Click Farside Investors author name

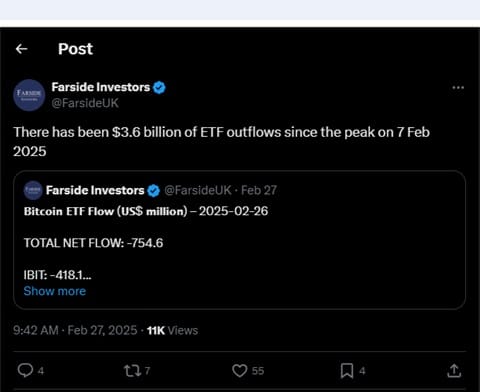[101, 87]
